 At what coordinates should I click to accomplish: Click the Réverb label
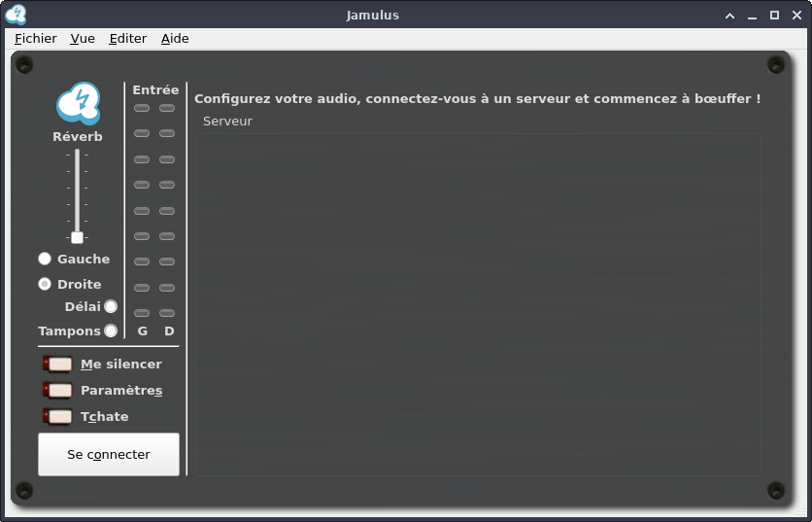click(x=78, y=136)
